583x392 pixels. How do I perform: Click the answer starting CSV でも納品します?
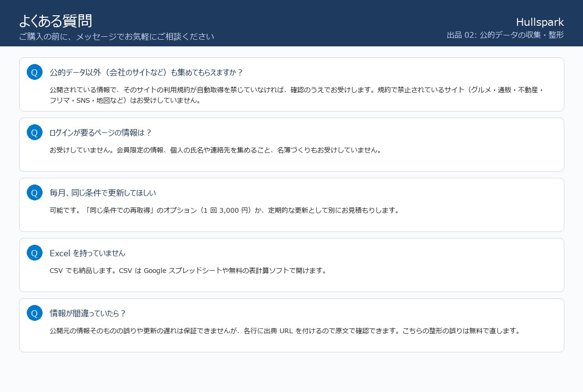188,271
